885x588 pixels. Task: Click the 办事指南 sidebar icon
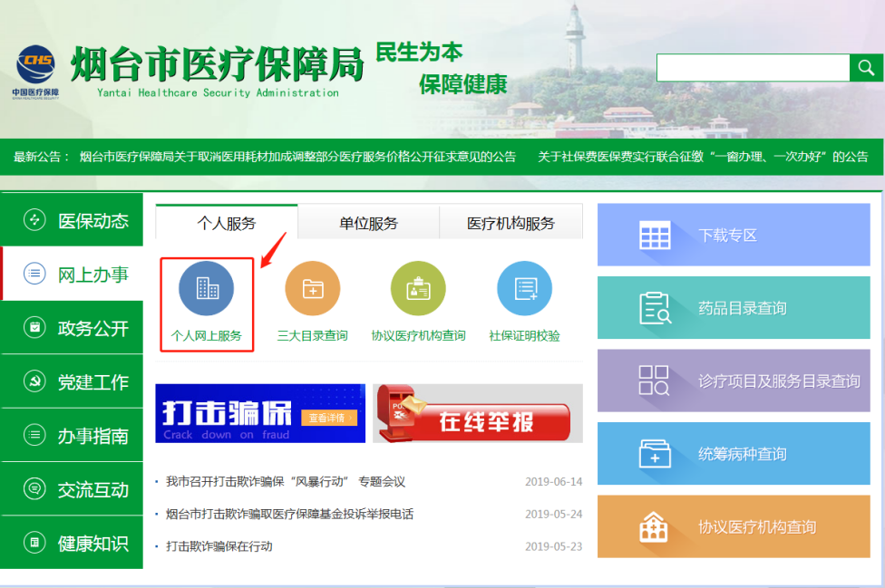click(x=34, y=435)
